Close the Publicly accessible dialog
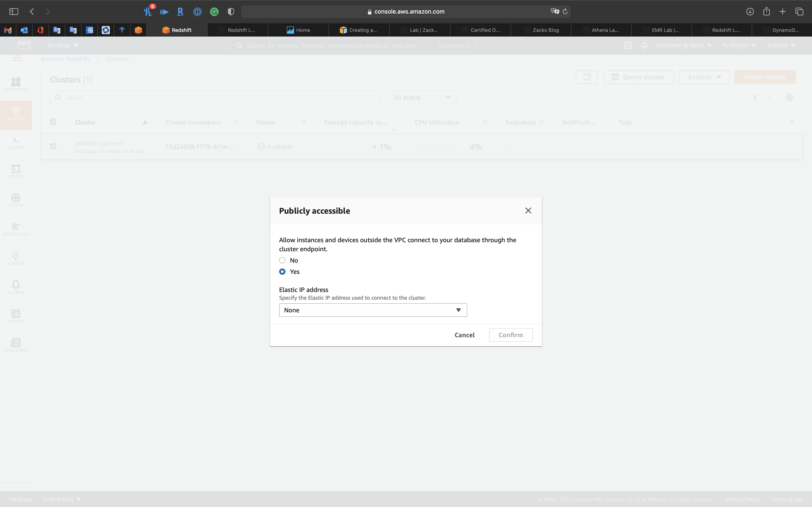The width and height of the screenshot is (812, 507). [528, 210]
